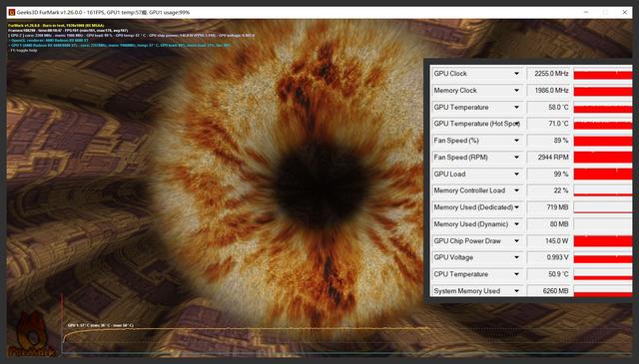Click the Memory Clock red history graph
Viewport: 639px width, 364px height.
(603, 91)
